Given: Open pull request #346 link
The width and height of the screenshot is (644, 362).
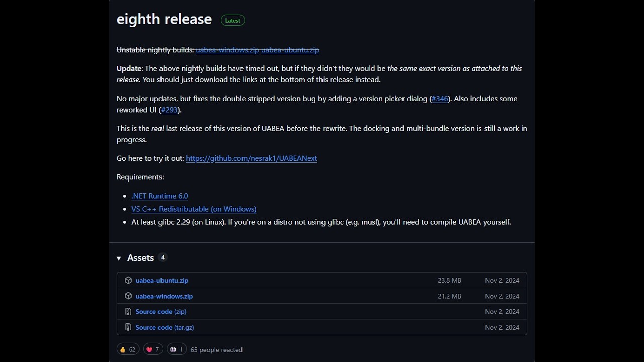Looking at the screenshot, I should (440, 99).
